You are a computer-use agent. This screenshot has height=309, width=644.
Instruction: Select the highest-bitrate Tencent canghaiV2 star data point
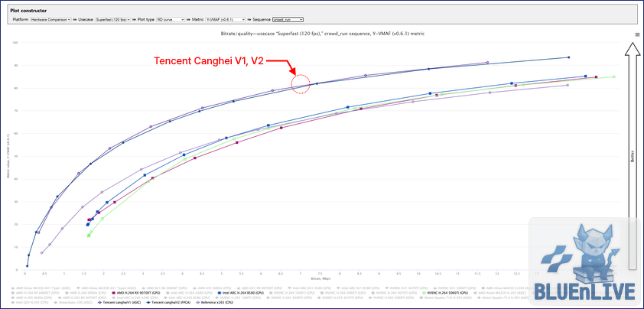tap(568, 57)
